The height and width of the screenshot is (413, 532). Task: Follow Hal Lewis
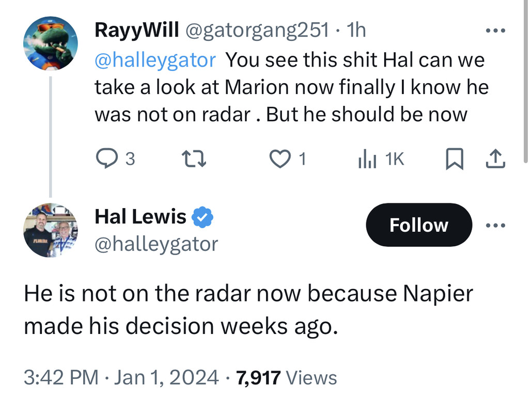418,225
